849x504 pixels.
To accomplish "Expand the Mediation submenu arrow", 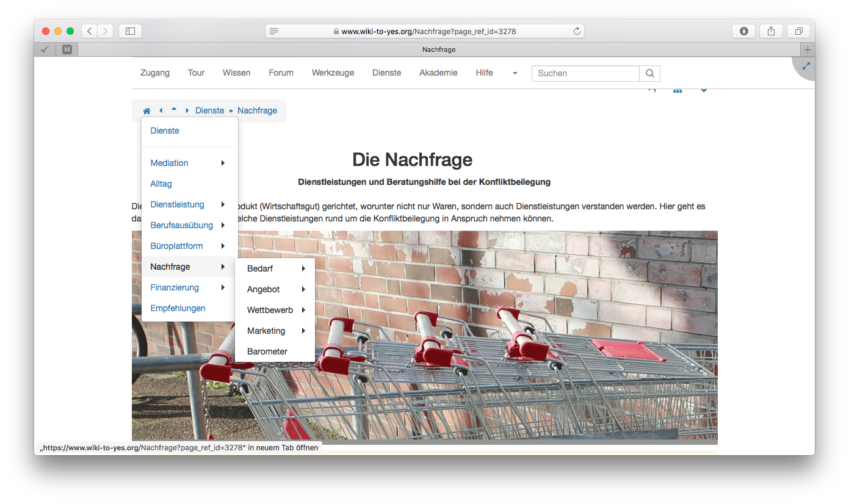I will click(223, 163).
